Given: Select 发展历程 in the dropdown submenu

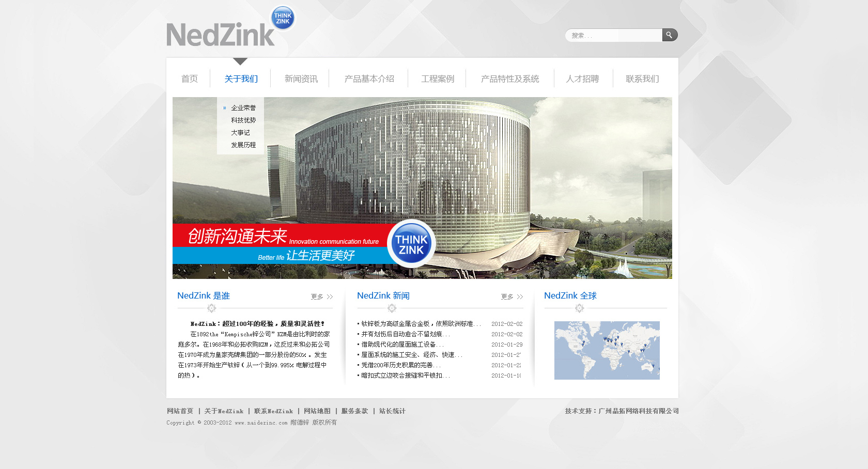Looking at the screenshot, I should (243, 145).
